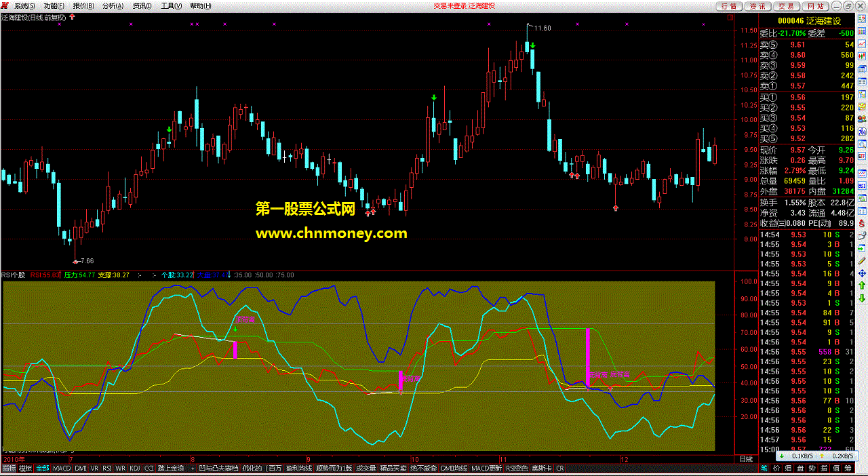Select the line chart sidebar icon
The image size is (868, 476).
[861, 43]
